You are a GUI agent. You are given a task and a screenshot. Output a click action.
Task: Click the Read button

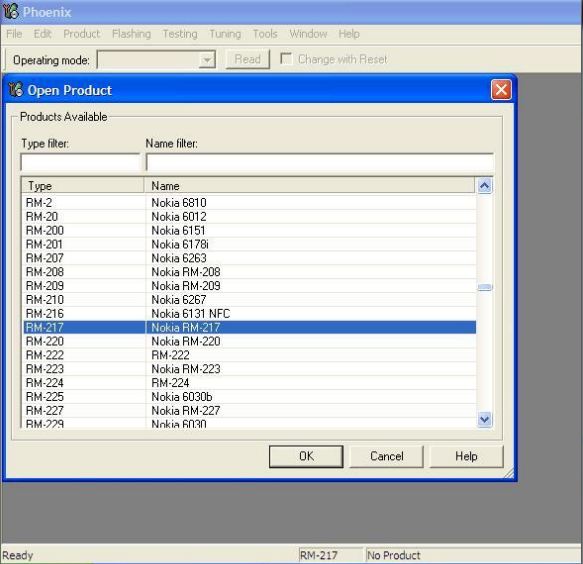[x=248, y=59]
